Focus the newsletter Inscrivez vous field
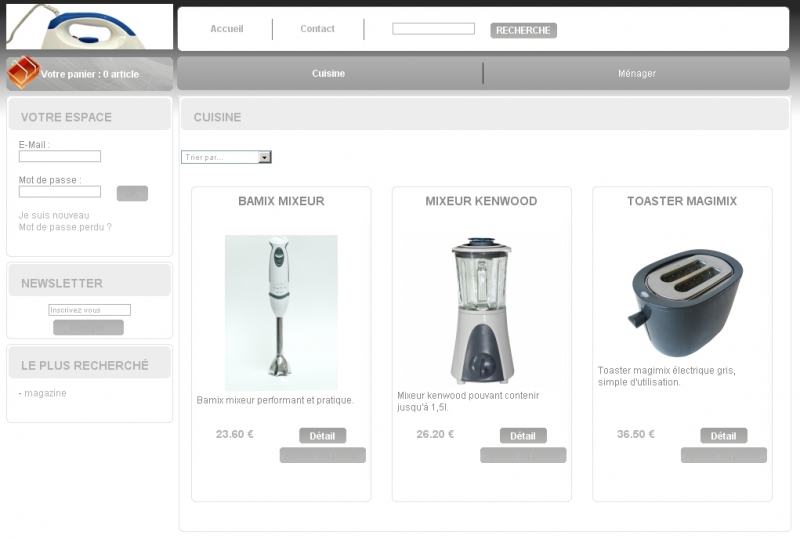This screenshot has width=800, height=539. tap(89, 310)
